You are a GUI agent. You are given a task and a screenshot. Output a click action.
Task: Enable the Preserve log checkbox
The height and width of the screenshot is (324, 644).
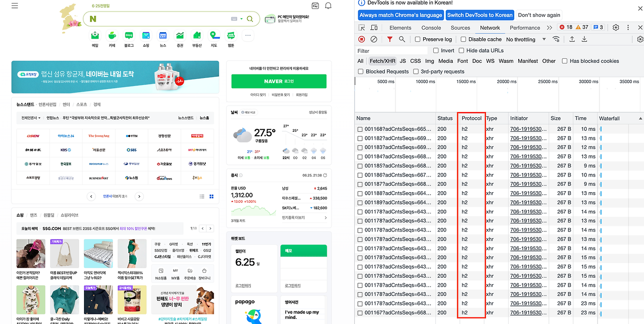tap(418, 39)
